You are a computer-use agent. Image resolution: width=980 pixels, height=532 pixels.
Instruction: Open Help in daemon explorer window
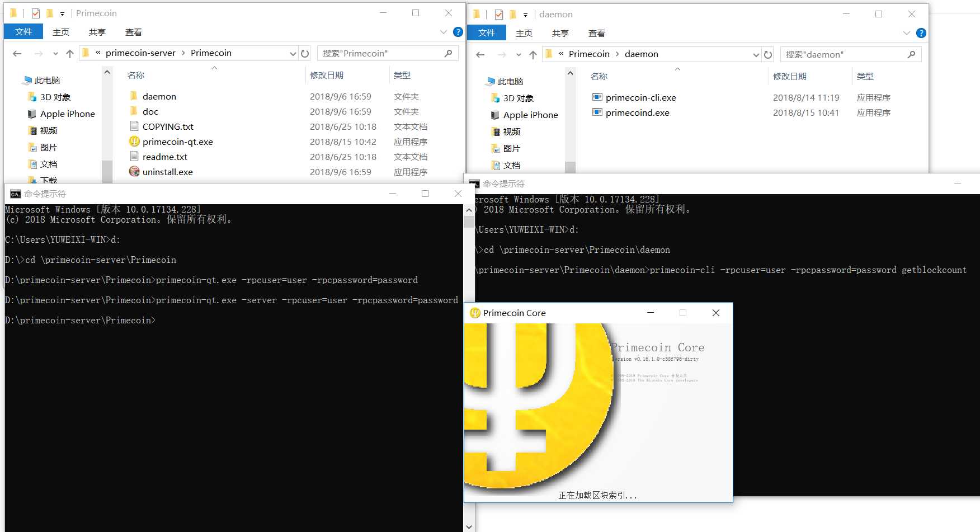pyautogui.click(x=921, y=33)
